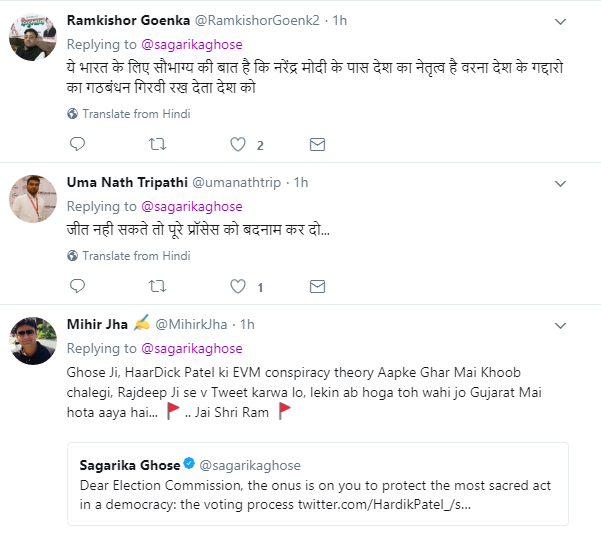This screenshot has height=536, width=601.
Task: Reply to Ramkishor Goenka's tweet
Action: point(77,145)
